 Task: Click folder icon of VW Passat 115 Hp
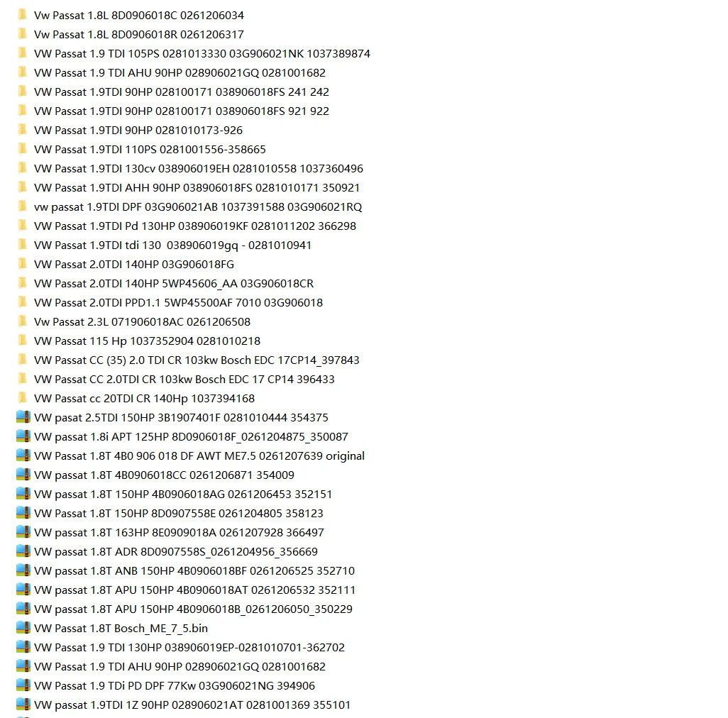[x=22, y=341]
